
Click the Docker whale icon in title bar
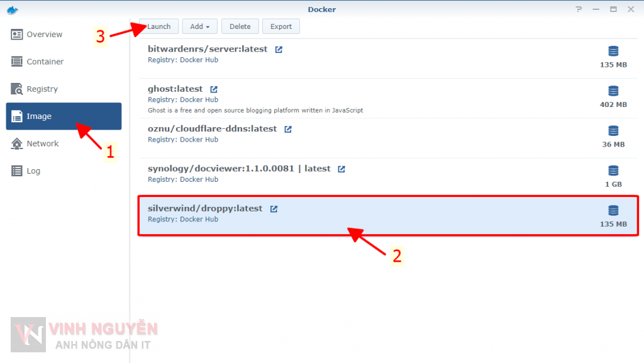[11, 9]
